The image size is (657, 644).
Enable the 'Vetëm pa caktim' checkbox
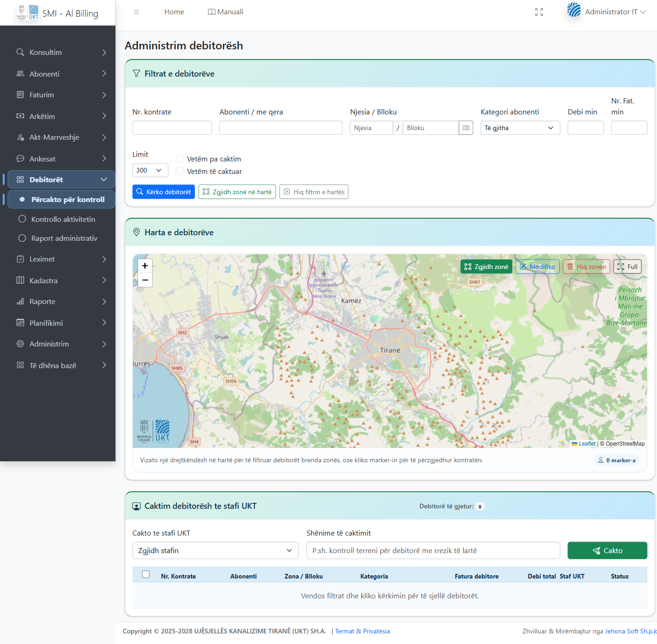[179, 159]
